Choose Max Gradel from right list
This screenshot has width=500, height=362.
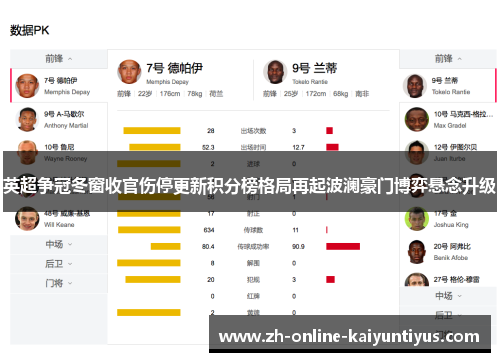click(448, 119)
